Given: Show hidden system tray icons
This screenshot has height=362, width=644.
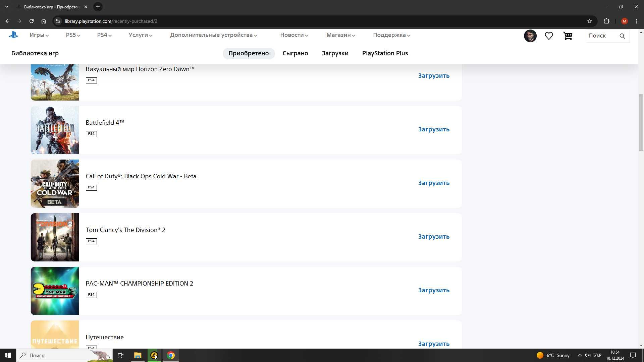Looking at the screenshot, I should pos(580,355).
